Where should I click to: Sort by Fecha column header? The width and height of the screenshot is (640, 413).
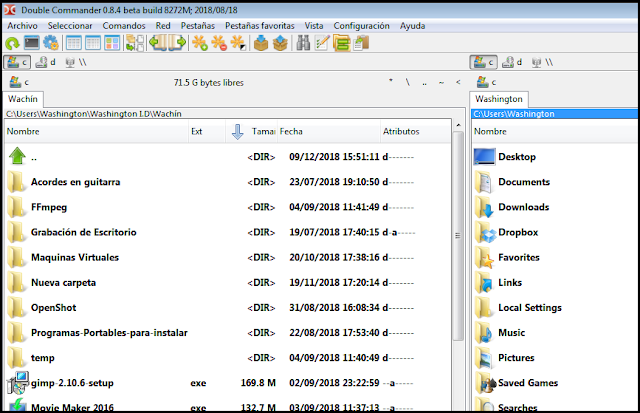click(x=329, y=131)
